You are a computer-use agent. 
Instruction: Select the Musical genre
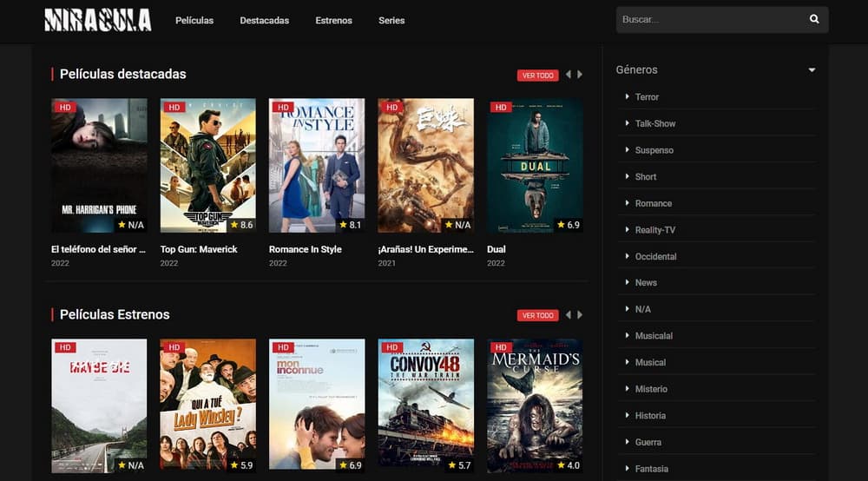(x=650, y=363)
